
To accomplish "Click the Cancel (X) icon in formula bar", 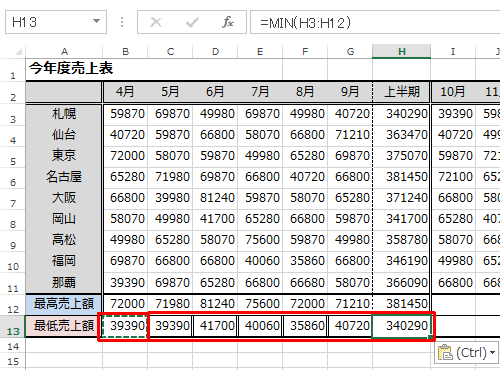I will coord(156,22).
